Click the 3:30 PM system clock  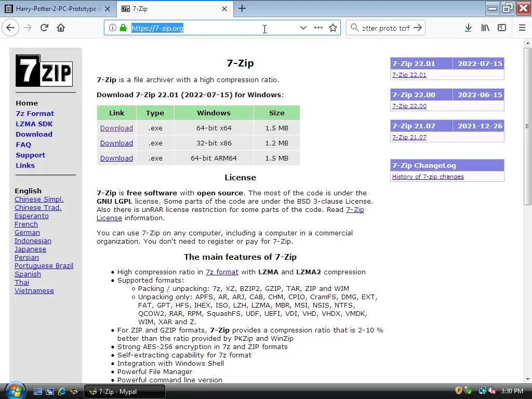tap(512, 391)
